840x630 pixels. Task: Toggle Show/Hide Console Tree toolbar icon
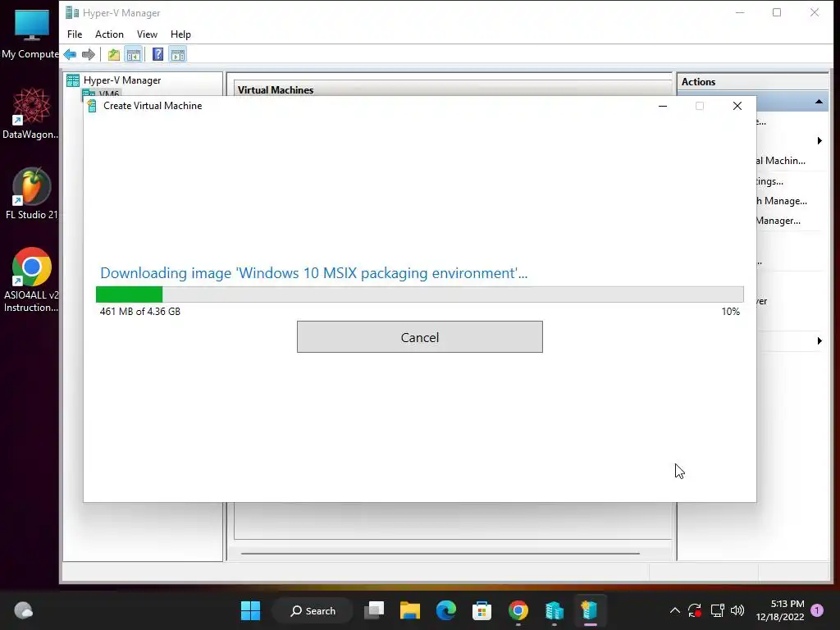[x=134, y=55]
